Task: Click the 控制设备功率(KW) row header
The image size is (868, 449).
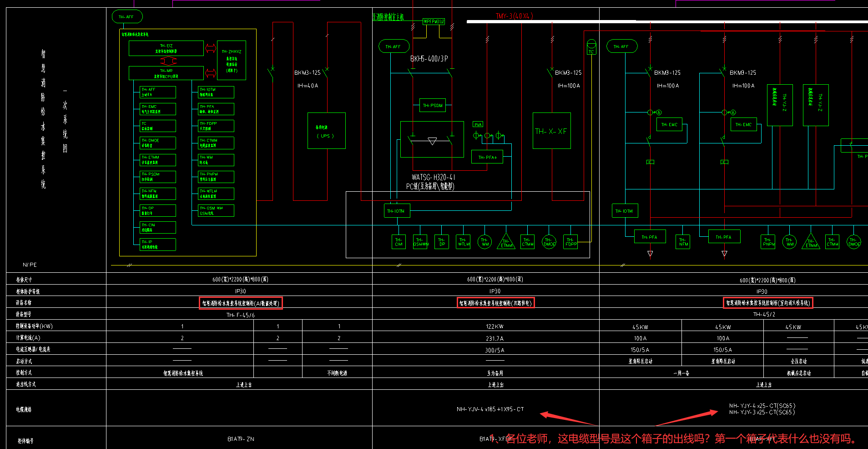Action: 34,326
